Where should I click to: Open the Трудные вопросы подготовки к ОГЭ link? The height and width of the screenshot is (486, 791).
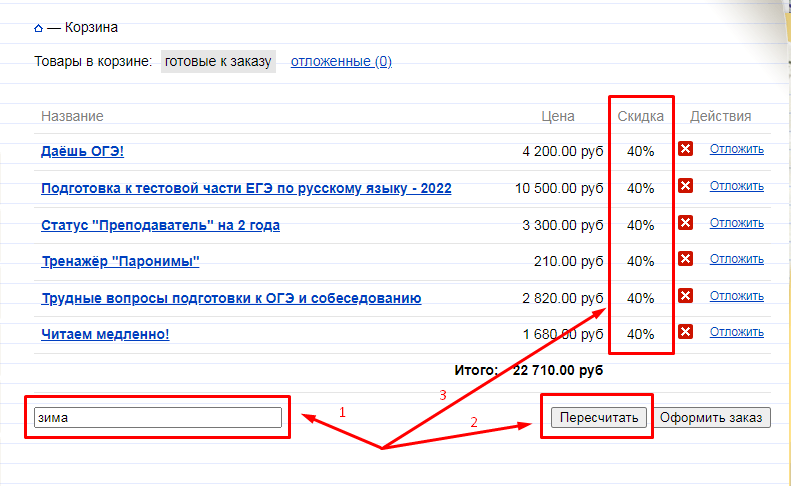click(x=231, y=298)
